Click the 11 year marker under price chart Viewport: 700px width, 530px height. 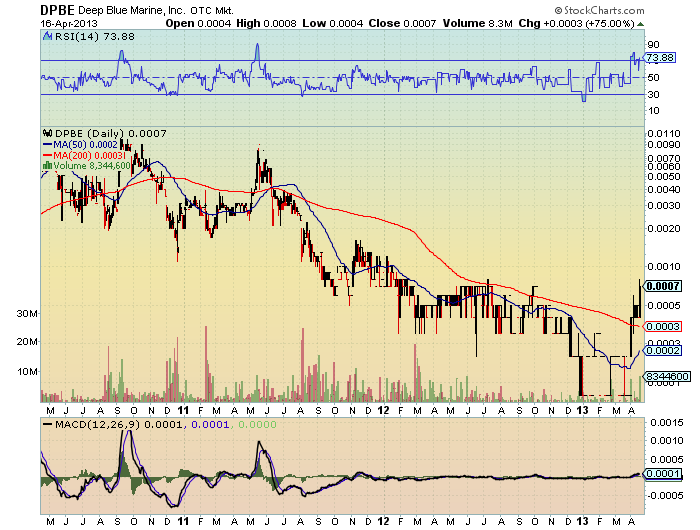(183, 410)
